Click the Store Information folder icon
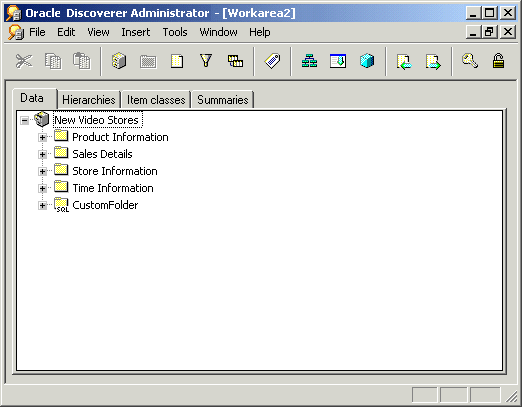The height and width of the screenshot is (407, 522). (61, 170)
